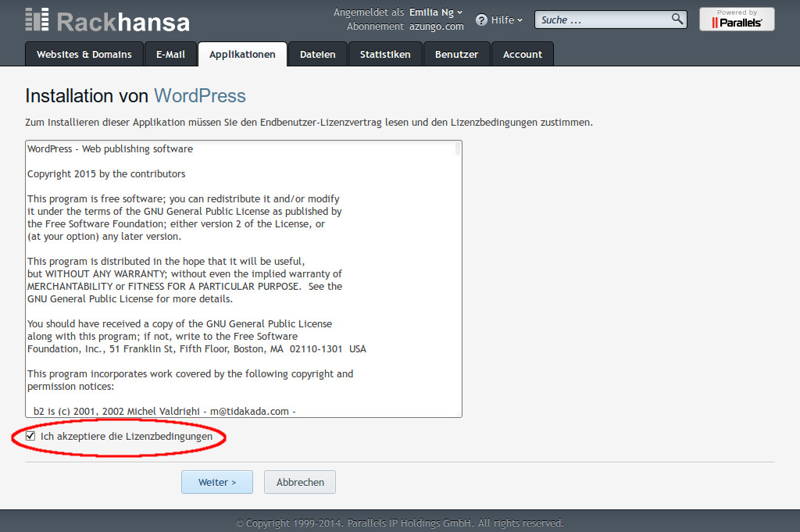Click the license text scrollbar thumb
The height and width of the screenshot is (532, 800).
(x=458, y=148)
